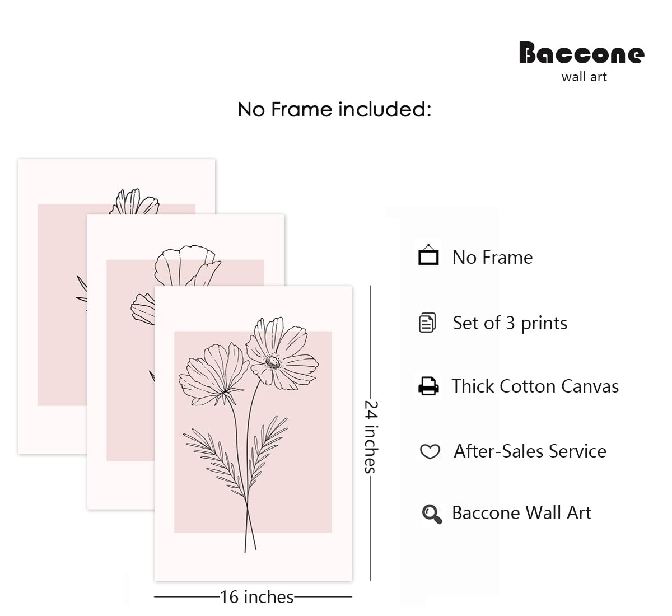The width and height of the screenshot is (672, 616).
Task: Select the "Set of 3 prints" label
Action: click(x=510, y=323)
